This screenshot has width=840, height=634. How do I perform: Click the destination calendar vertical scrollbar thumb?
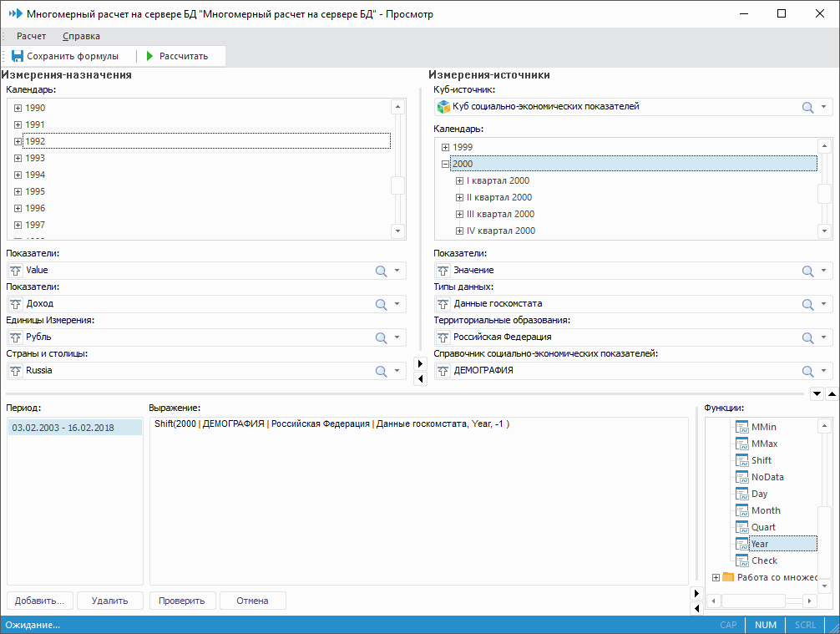(x=398, y=186)
